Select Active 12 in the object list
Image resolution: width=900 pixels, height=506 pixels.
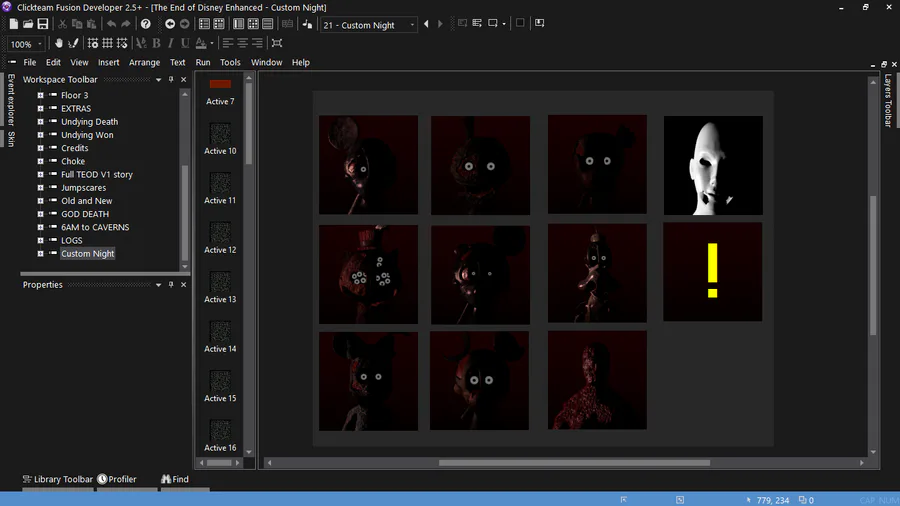[x=220, y=238]
